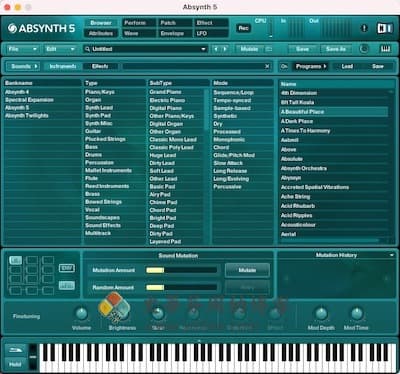Toggle the Rec button
This screenshot has height=374, width=400.
(243, 28)
